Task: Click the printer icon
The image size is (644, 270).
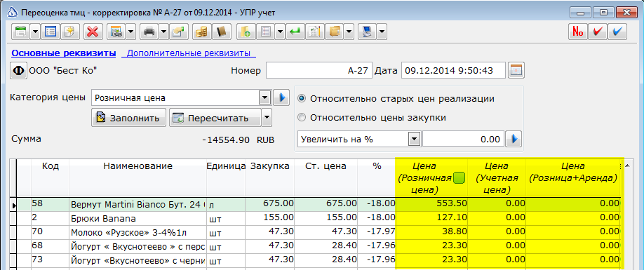Action: [149, 32]
